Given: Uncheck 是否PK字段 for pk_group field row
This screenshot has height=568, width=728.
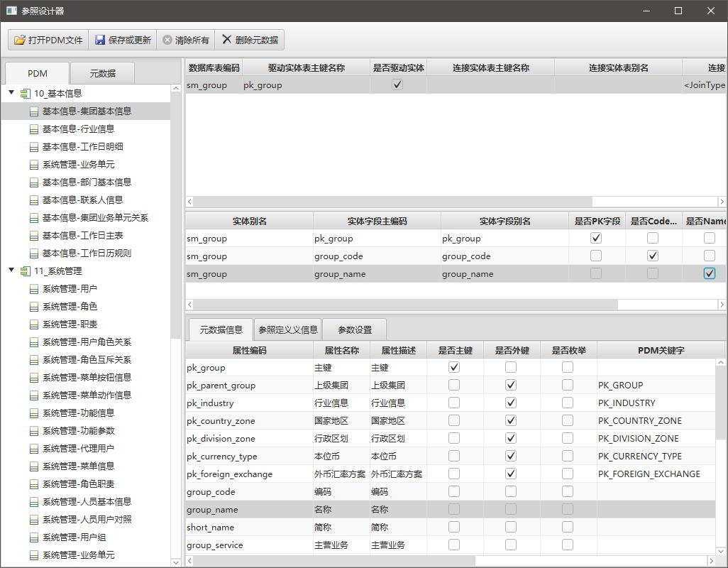Looking at the screenshot, I should (596, 238).
